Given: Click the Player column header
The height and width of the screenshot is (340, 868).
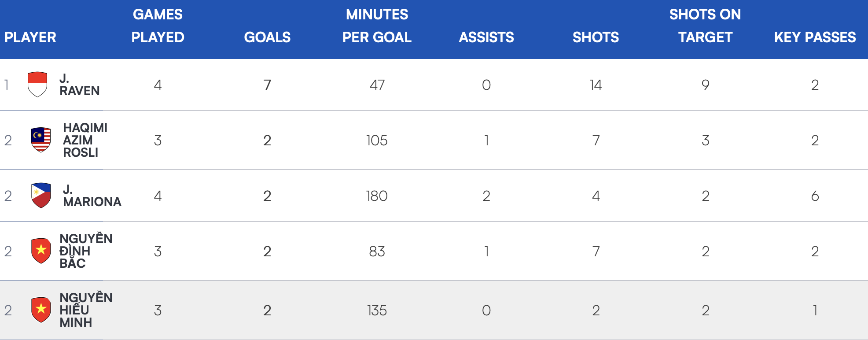Looking at the screenshot, I should tap(30, 37).
